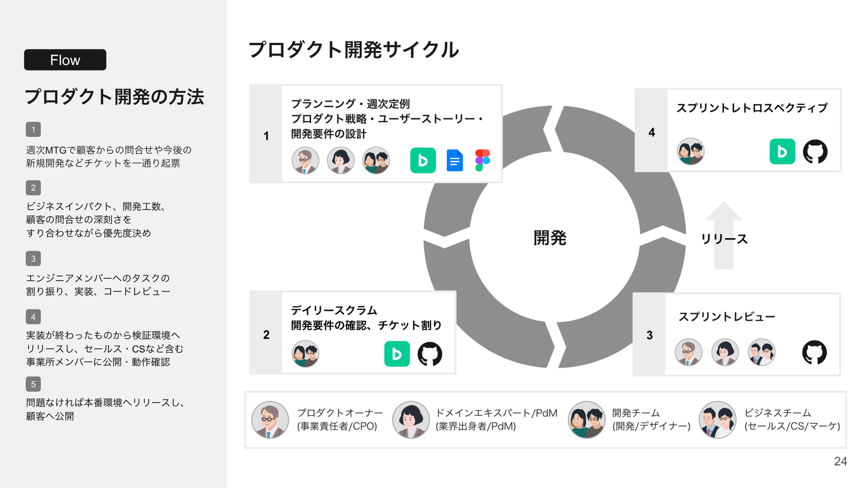Click the Figma icon in step 1 card
This screenshot has width=868, height=488.
click(482, 160)
